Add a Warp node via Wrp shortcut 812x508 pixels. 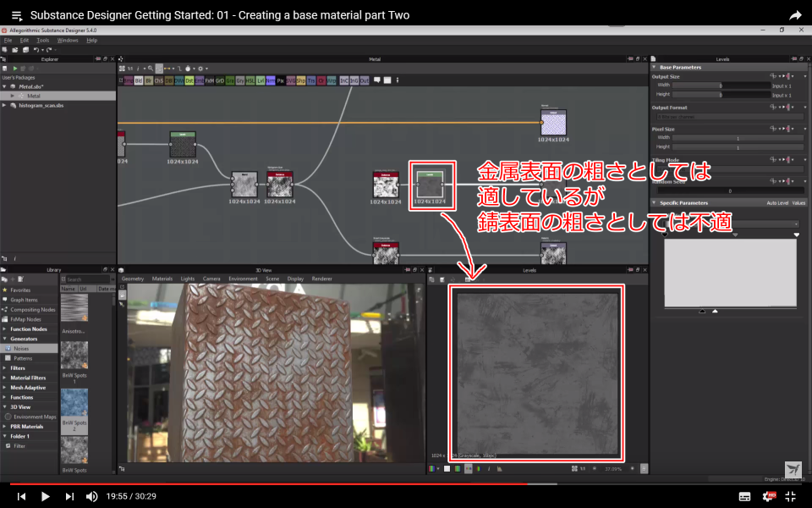[332, 81]
